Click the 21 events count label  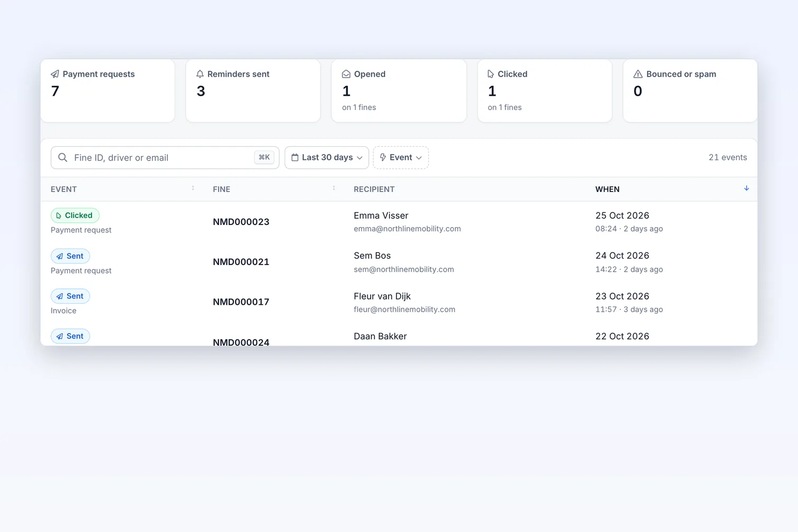tap(728, 157)
